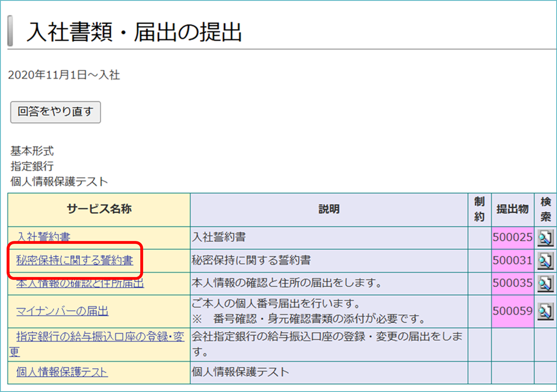Open the search icon beside 500031
The height and width of the screenshot is (392, 557).
(545, 261)
